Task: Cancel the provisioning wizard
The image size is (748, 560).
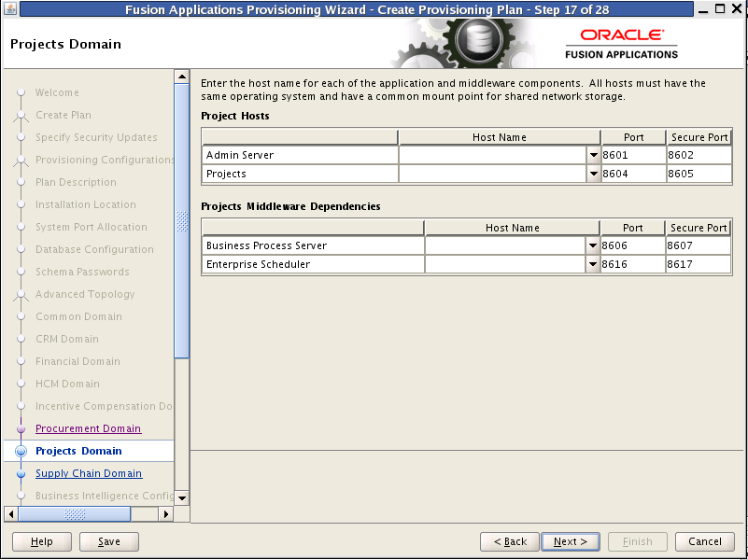Action: [705, 541]
